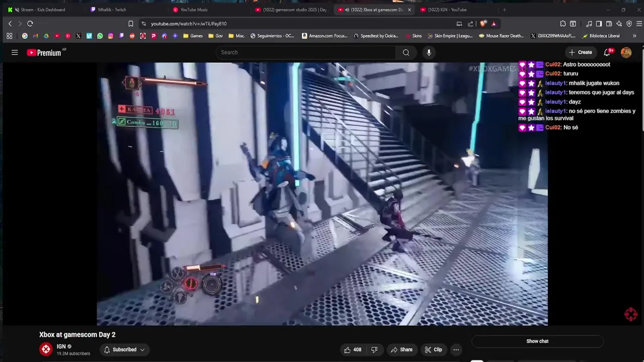644x362 pixels.
Task: Click the Show chat button
Action: tap(537, 341)
